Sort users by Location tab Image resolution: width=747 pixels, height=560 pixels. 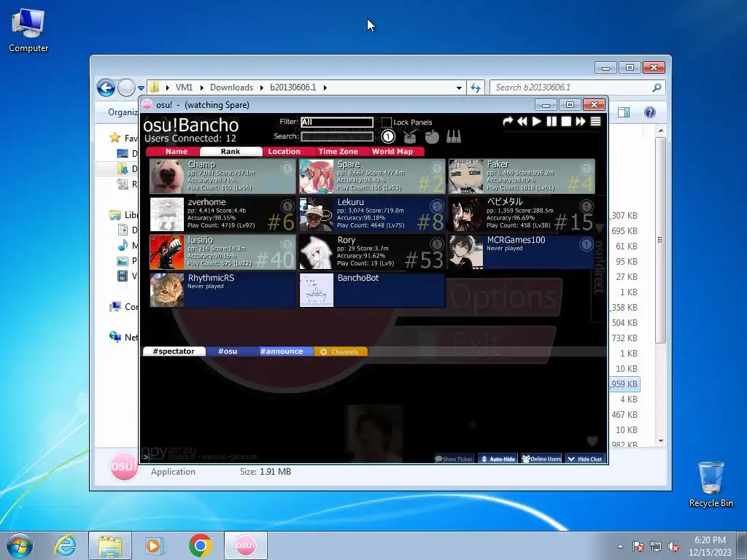pos(284,152)
